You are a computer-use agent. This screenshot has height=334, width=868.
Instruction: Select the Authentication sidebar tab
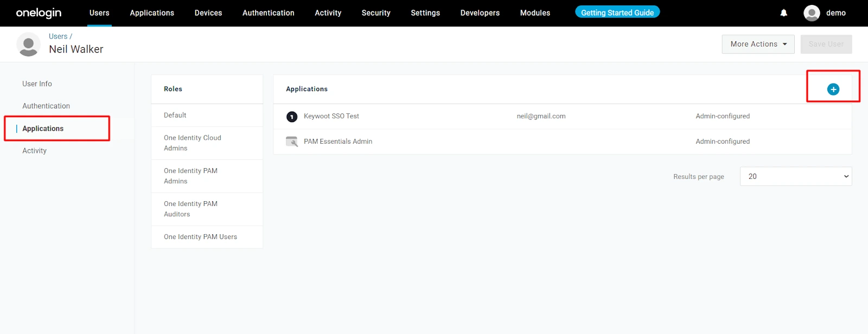click(x=46, y=106)
